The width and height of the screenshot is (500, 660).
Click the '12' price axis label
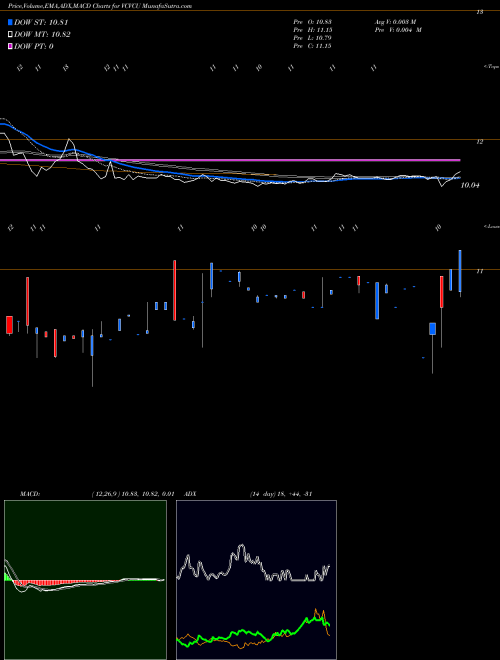click(479, 142)
